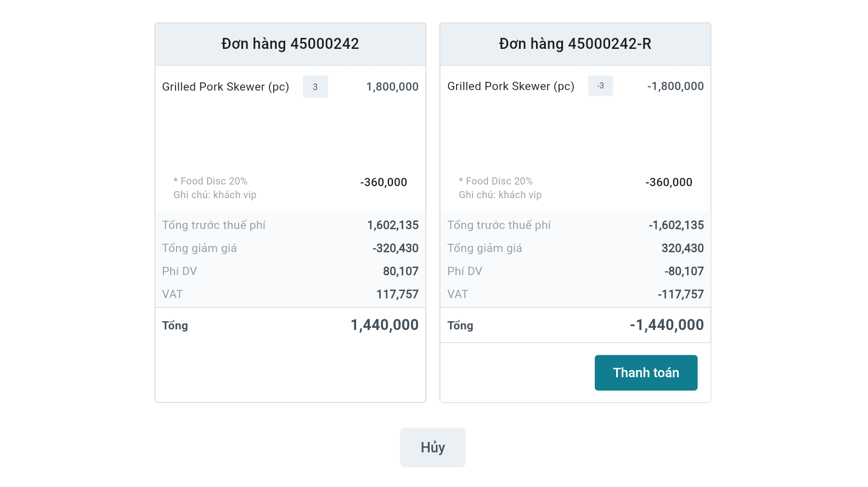Click the Phí DV amount -80,107

(x=684, y=271)
